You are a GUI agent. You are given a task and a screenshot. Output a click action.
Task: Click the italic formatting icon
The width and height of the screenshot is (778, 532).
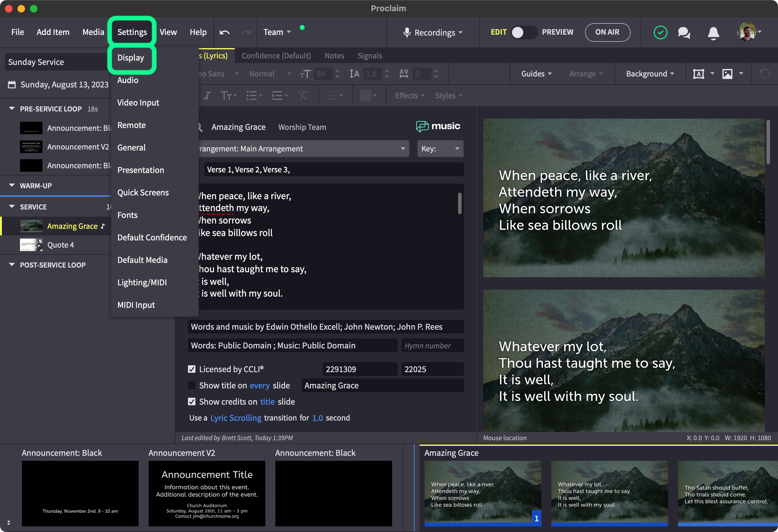[x=207, y=96]
